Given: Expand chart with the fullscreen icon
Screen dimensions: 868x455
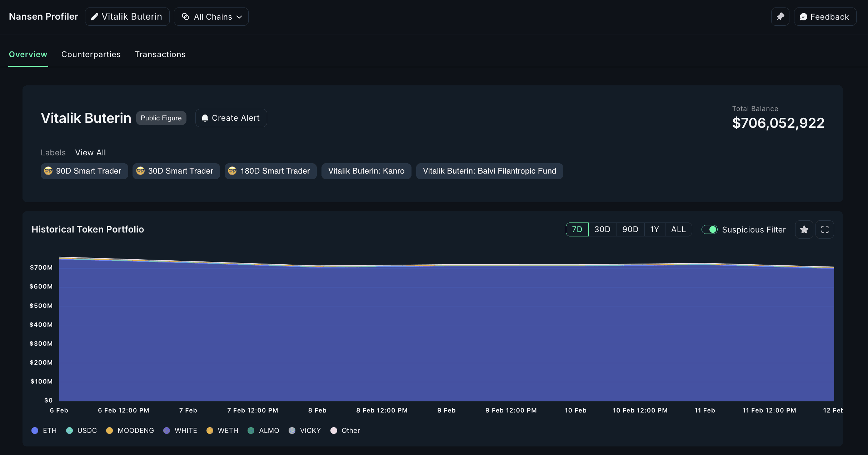Looking at the screenshot, I should 825,230.
